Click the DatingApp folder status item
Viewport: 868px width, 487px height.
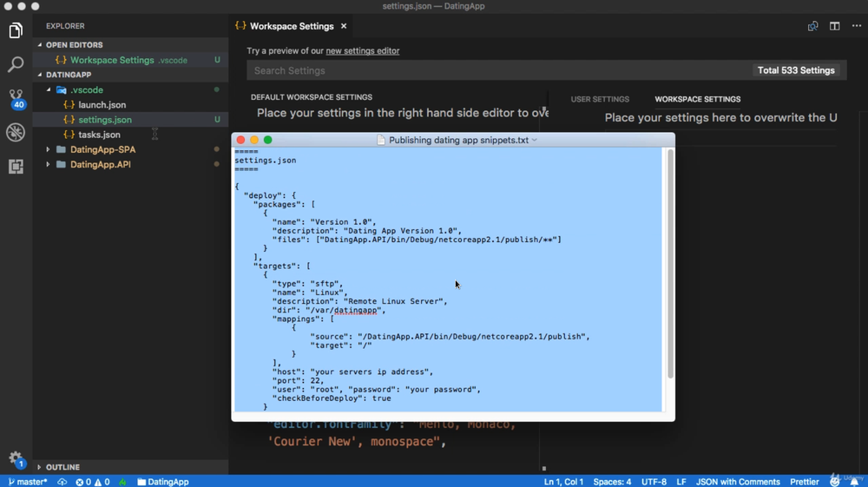[x=163, y=482]
